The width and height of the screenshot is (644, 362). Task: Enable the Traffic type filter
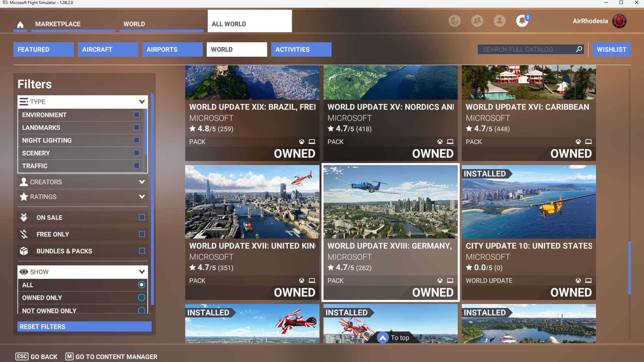pos(136,166)
